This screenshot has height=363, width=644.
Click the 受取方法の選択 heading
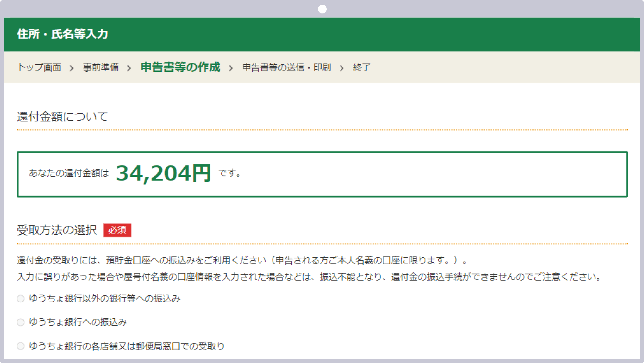[x=57, y=230]
